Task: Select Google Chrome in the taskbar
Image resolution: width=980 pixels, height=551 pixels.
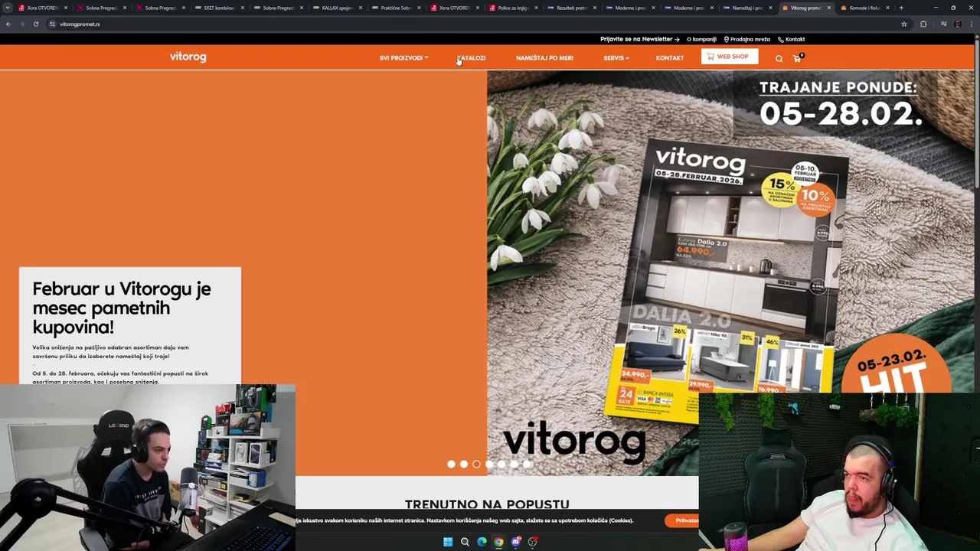Action: click(x=498, y=542)
